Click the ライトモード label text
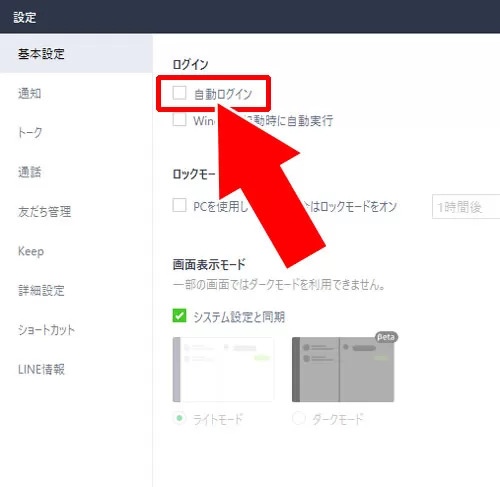The image size is (500, 487). coord(218,419)
